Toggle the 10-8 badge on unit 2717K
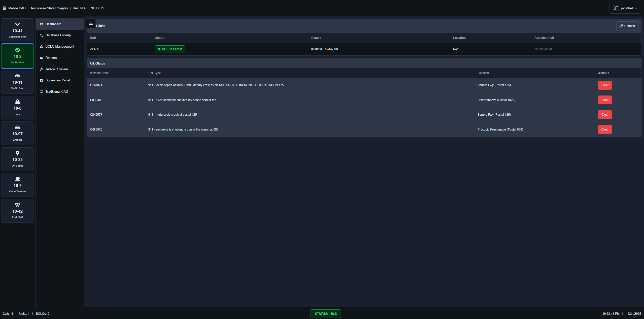Viewport: 644px width, 319px height. coord(170,49)
